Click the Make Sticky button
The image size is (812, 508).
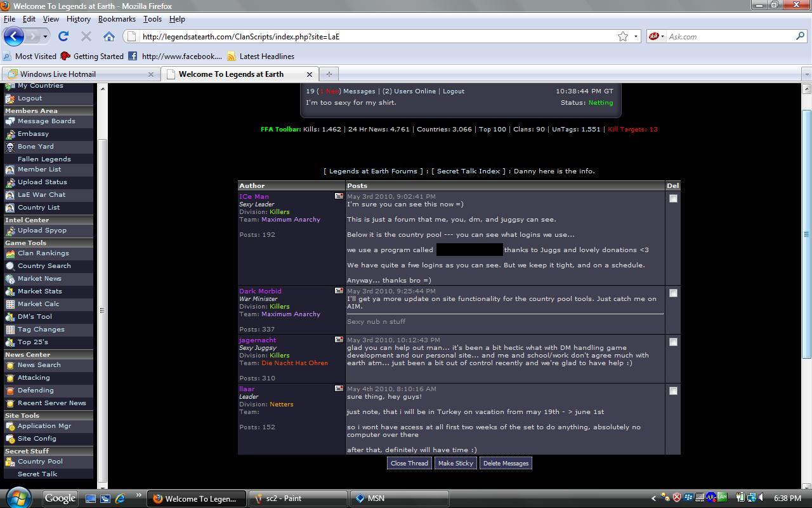point(455,464)
